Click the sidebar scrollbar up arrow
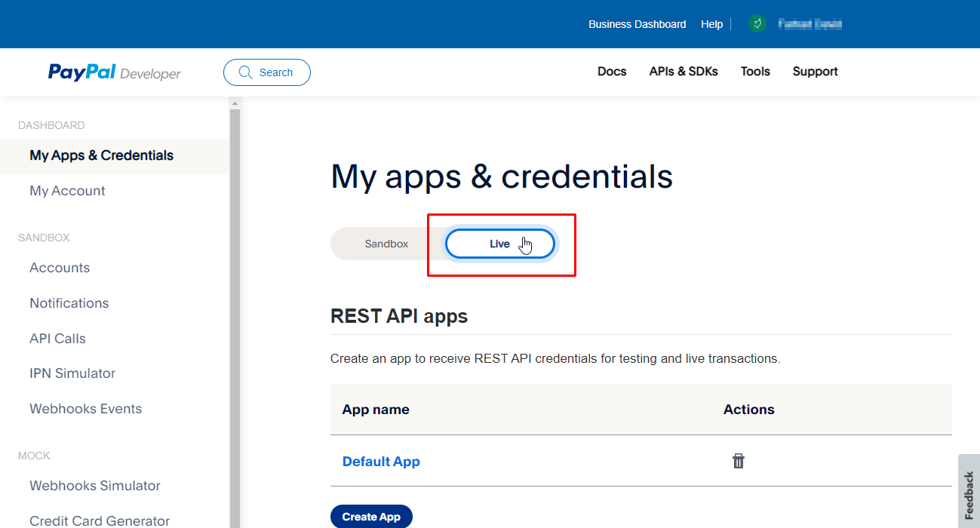Viewport: 980px width, 528px height. coord(235,103)
